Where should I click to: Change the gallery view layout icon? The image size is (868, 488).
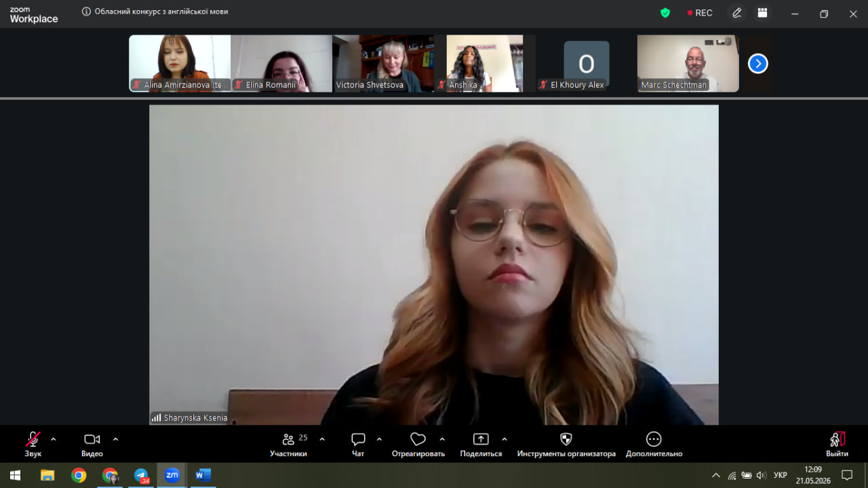(762, 13)
